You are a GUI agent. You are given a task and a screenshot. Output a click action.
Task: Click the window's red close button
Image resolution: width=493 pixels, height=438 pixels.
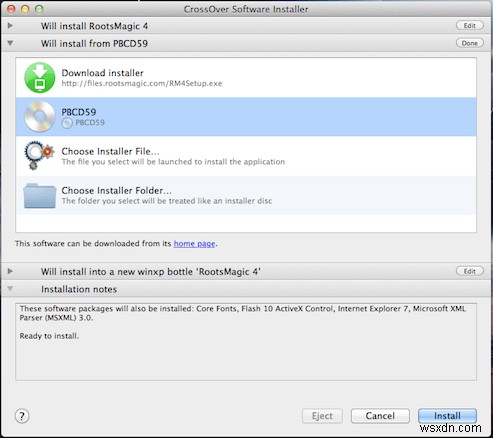pyautogui.click(x=11, y=9)
